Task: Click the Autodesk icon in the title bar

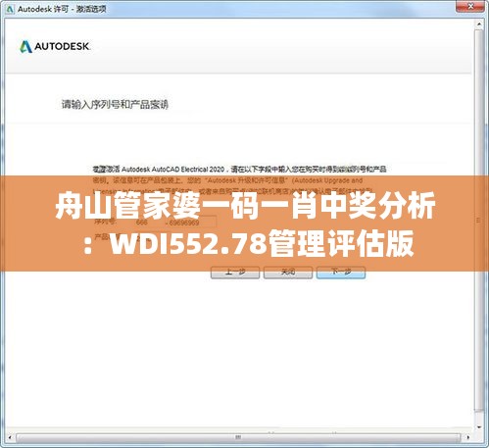Action: pyautogui.click(x=10, y=9)
